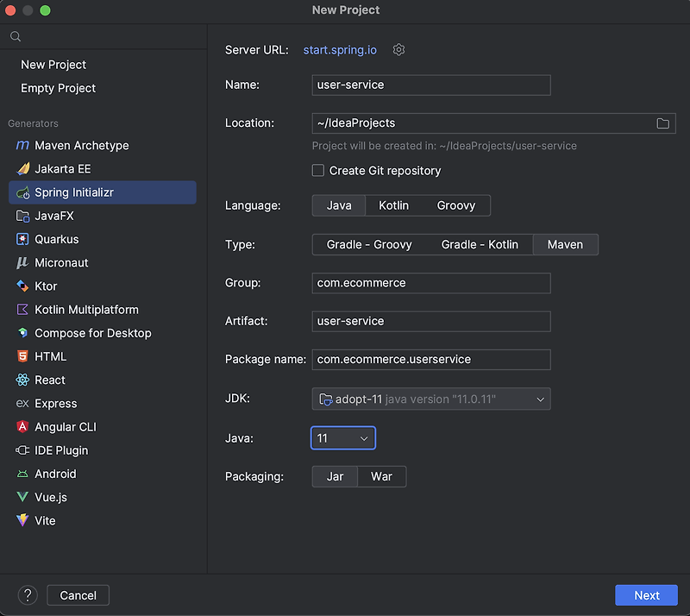
Task: Select Groovy as language
Action: [456, 205]
